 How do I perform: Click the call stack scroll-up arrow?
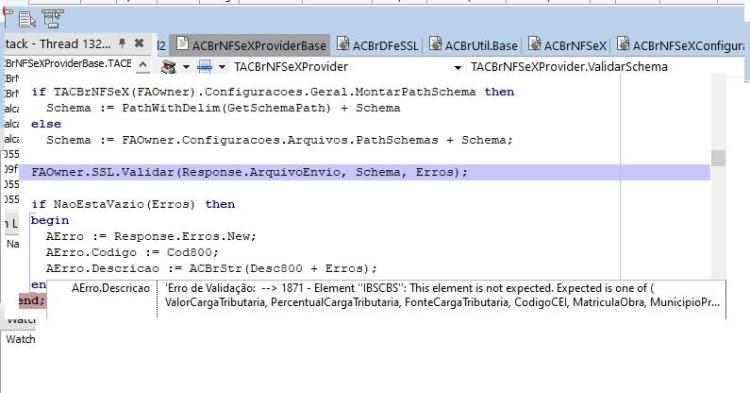[x=143, y=65]
